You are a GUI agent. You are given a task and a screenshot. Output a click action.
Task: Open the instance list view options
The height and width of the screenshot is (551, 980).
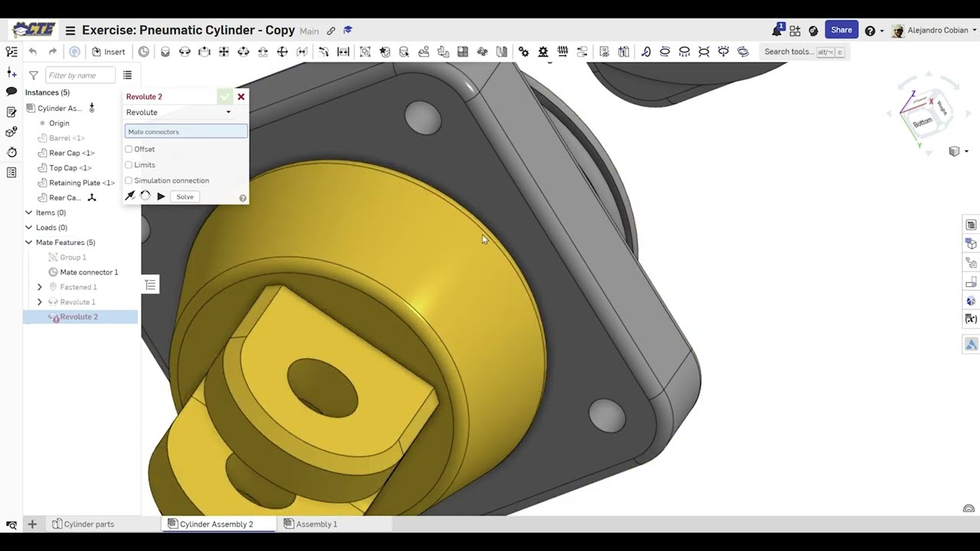coord(127,75)
